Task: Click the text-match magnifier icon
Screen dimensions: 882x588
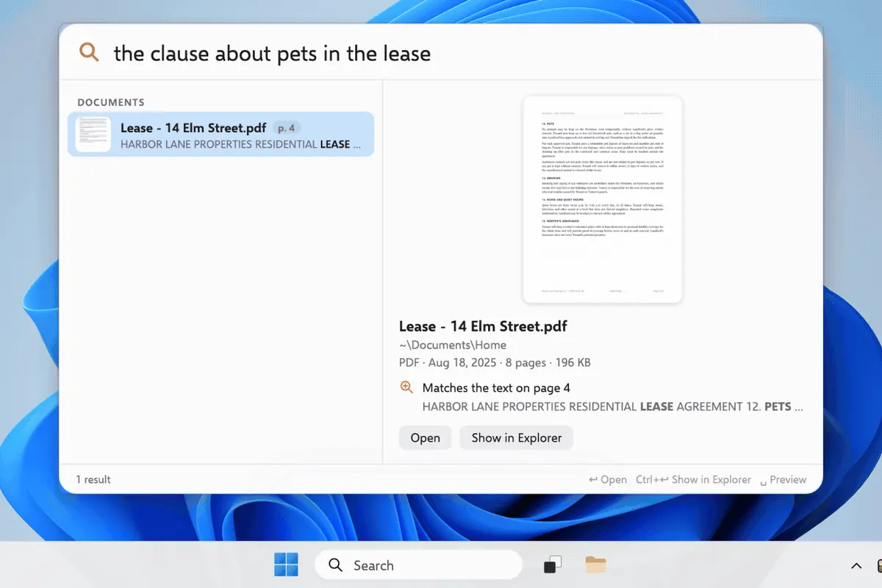Action: coord(406,387)
